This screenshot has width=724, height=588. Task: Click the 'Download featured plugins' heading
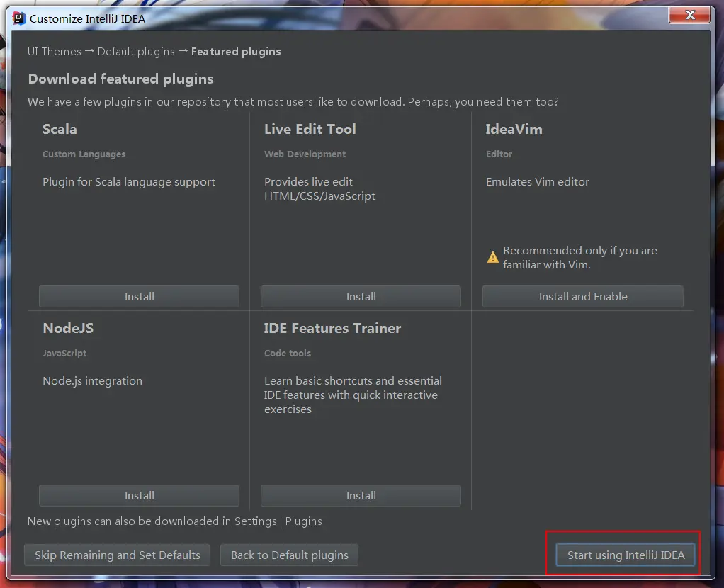pyautogui.click(x=120, y=79)
